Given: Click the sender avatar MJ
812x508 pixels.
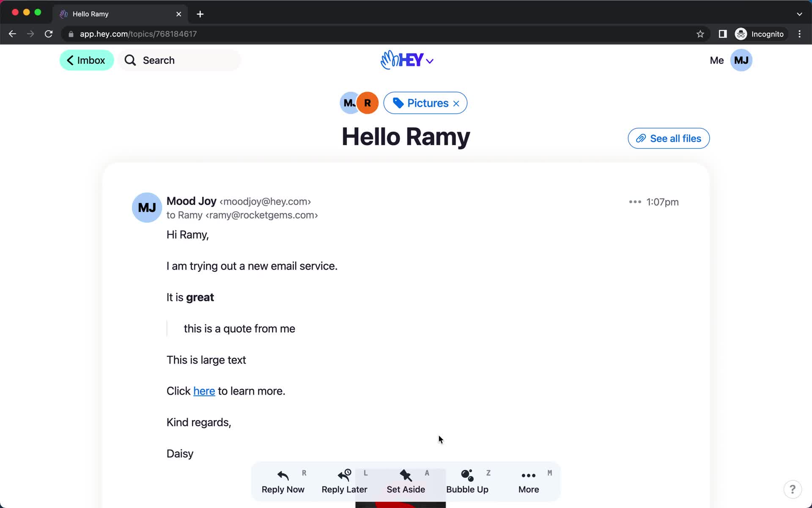Looking at the screenshot, I should (147, 208).
